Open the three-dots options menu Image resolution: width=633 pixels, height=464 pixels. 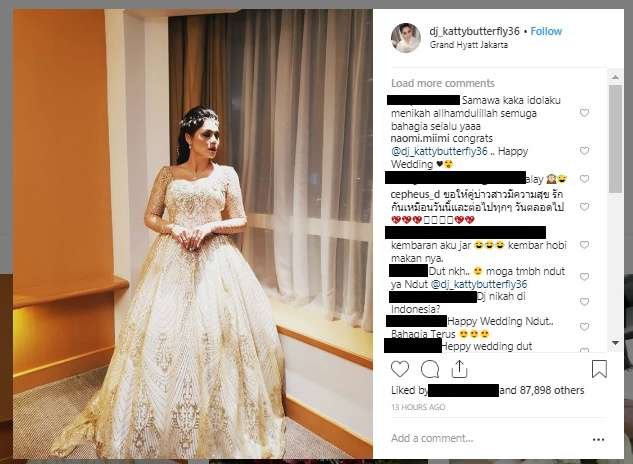coord(598,439)
